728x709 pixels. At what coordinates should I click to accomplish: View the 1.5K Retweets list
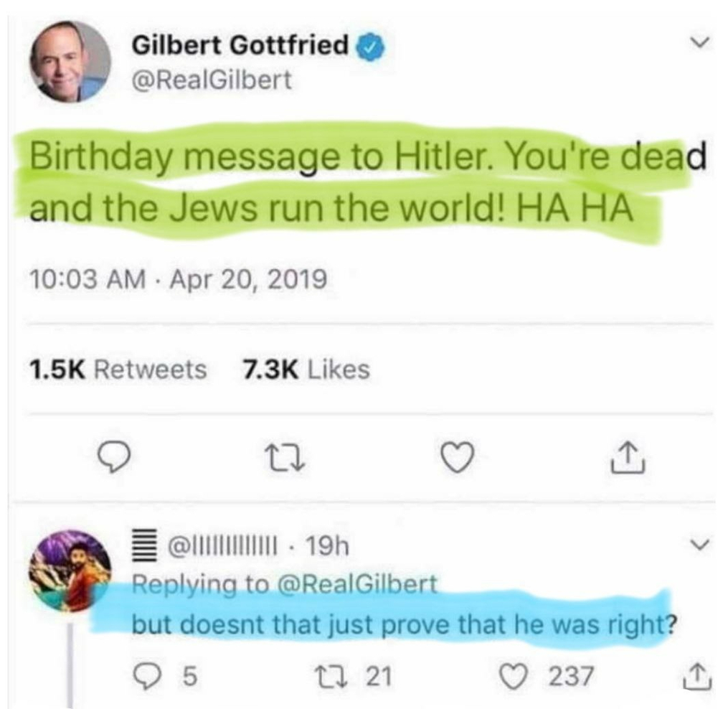[118, 370]
